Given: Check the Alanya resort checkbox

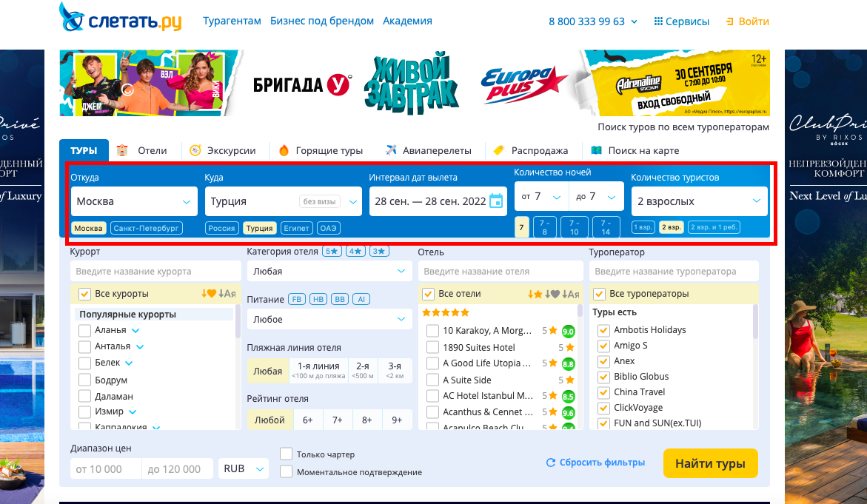Looking at the screenshot, I should (84, 331).
